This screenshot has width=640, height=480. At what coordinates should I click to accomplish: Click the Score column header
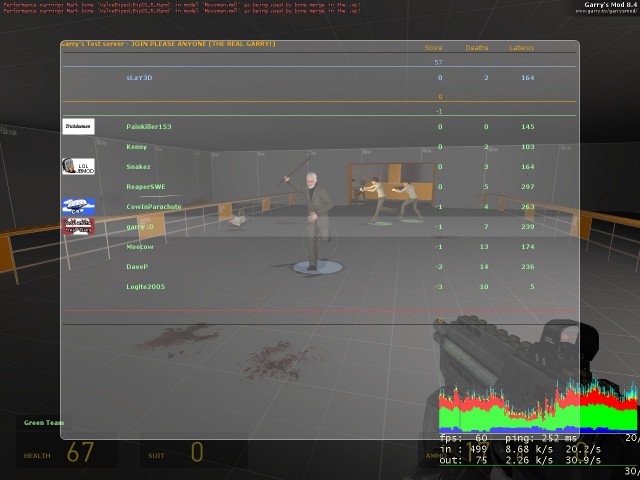[433, 48]
